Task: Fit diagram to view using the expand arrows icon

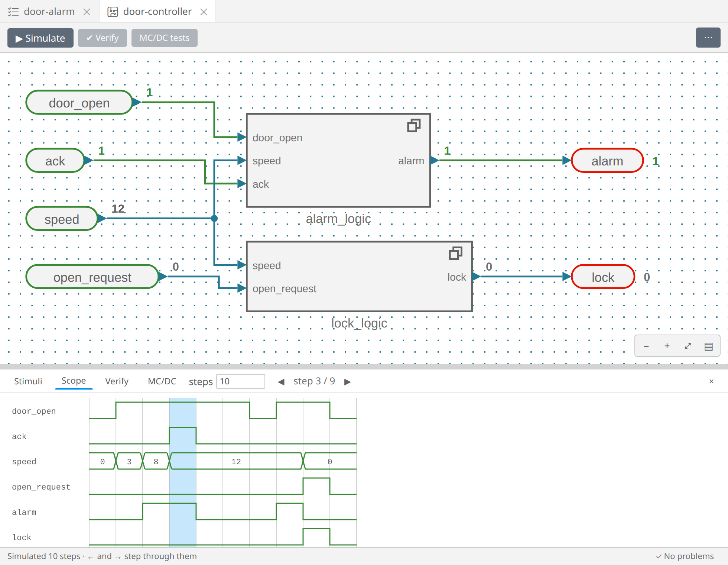Action: point(688,346)
